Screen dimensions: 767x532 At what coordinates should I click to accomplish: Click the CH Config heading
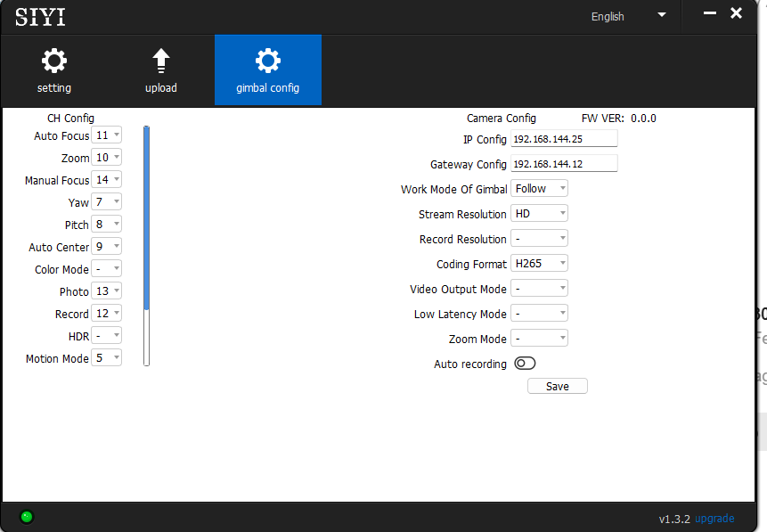point(70,119)
